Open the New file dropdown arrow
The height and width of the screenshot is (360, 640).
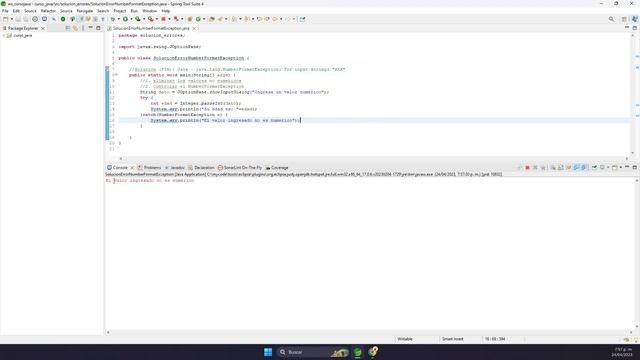11,19
